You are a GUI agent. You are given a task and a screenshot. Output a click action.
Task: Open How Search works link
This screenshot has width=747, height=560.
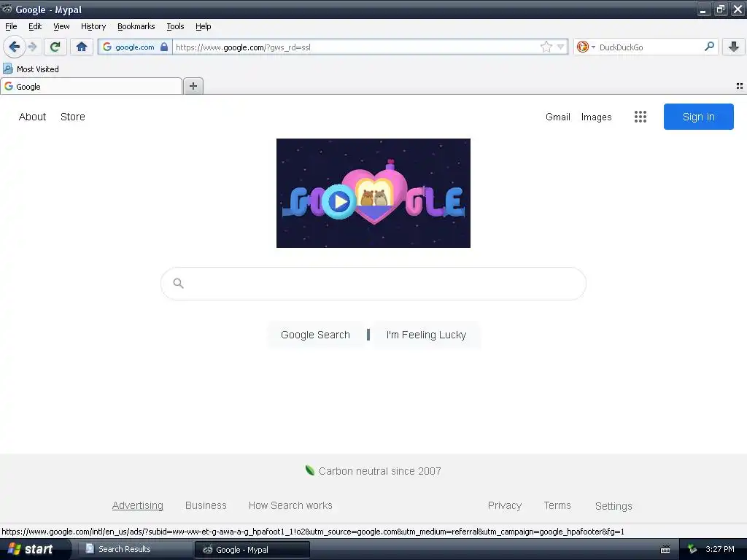point(290,505)
